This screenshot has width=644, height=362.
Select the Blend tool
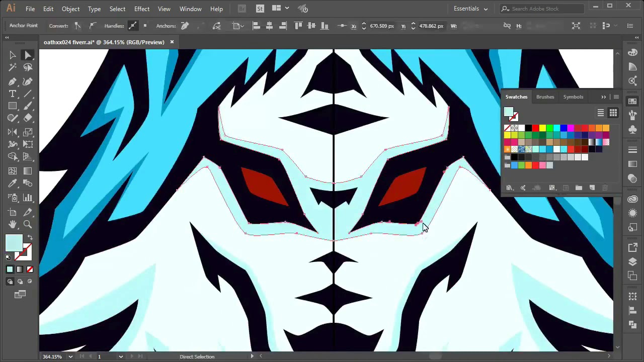point(28,184)
